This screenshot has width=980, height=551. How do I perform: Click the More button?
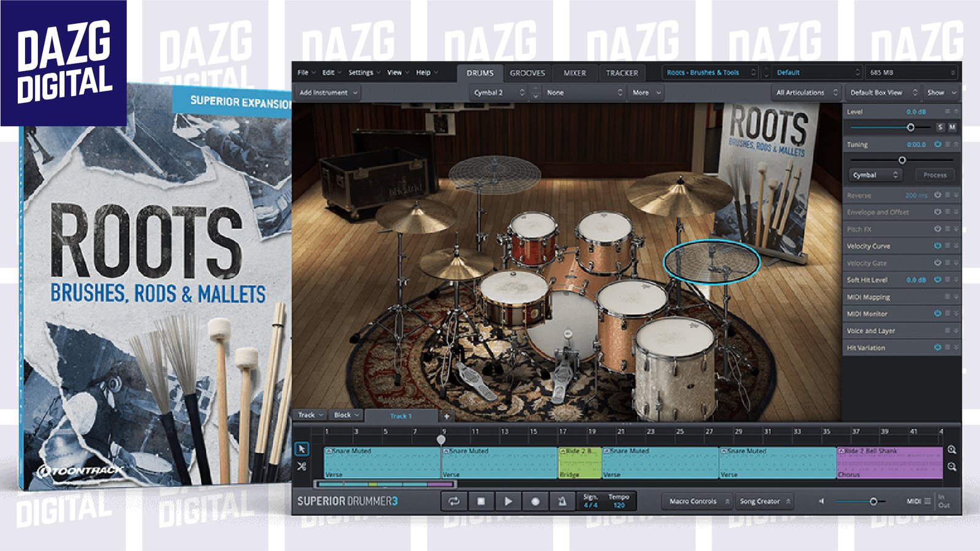pos(646,92)
